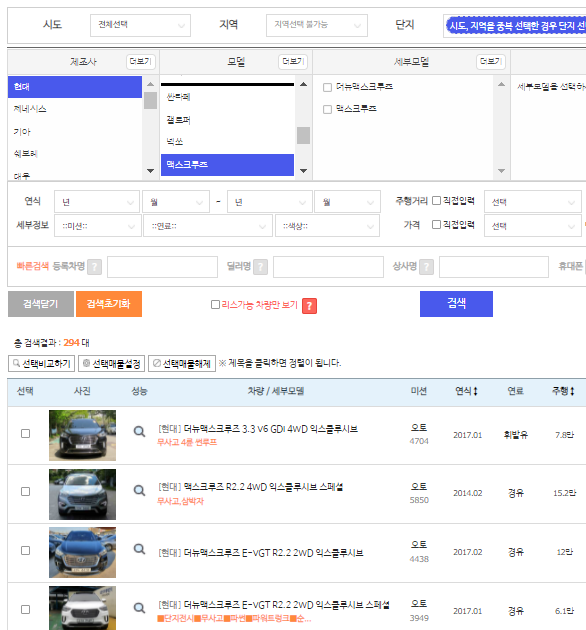586x630 pixels.
Task: Open the 시도 dropdown showing 전체선택
Action: [x=140, y=25]
